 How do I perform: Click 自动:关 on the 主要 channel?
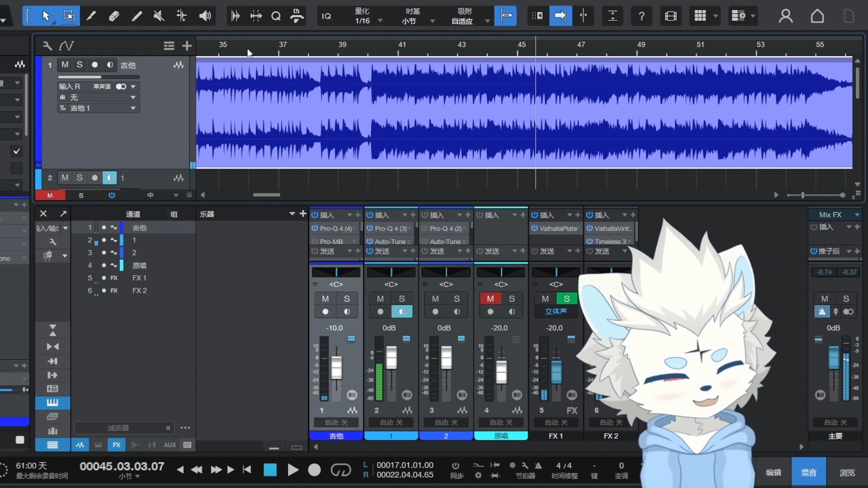click(835, 422)
